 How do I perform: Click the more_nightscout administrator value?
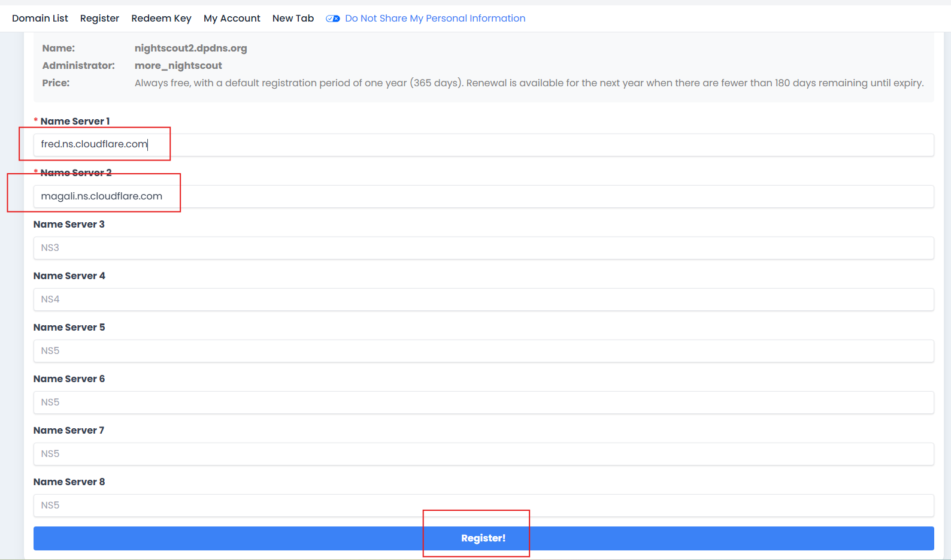click(178, 66)
